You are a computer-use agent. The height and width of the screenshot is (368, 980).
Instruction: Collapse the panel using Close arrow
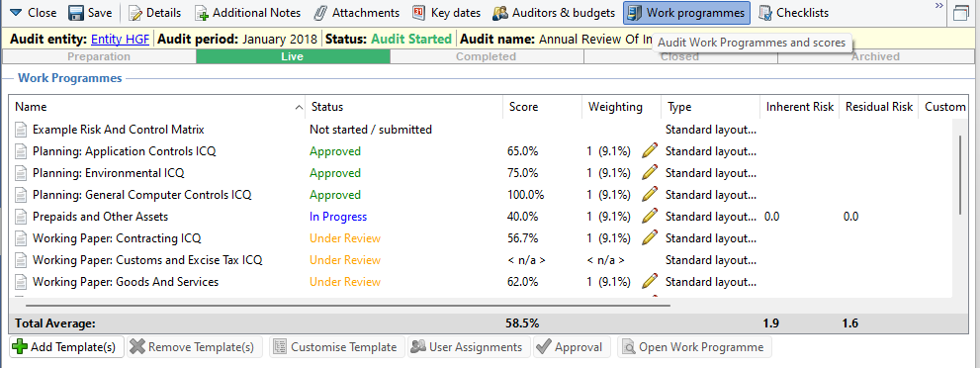34,13
